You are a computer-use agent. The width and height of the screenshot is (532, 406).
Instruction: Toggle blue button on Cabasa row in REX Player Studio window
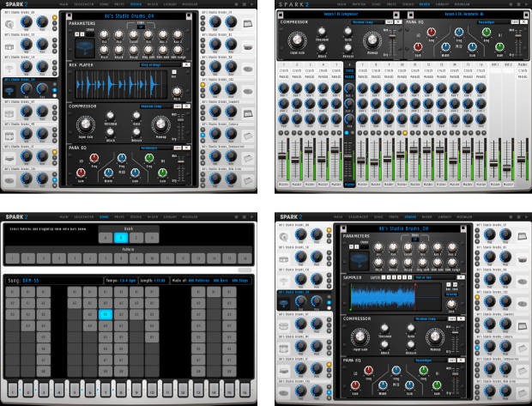pyautogui.click(x=203, y=135)
